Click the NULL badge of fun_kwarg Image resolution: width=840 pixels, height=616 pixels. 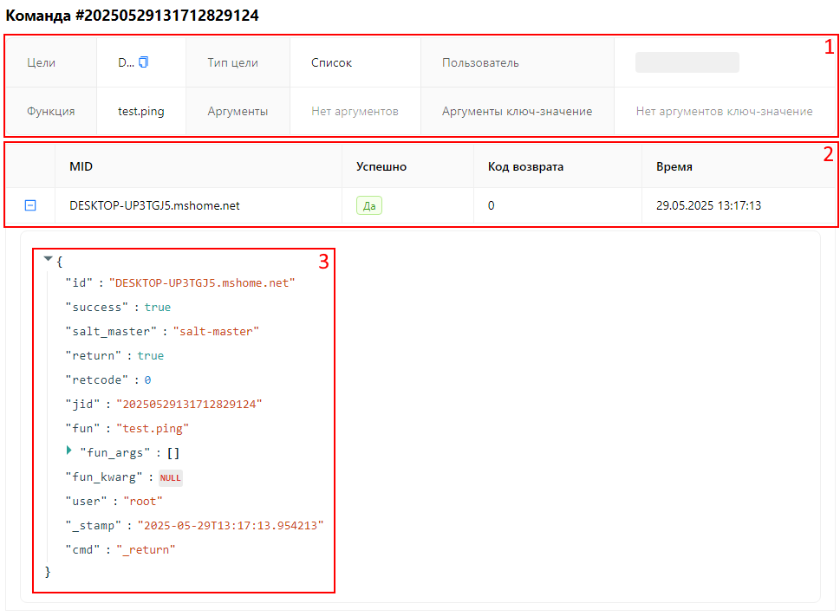(171, 477)
